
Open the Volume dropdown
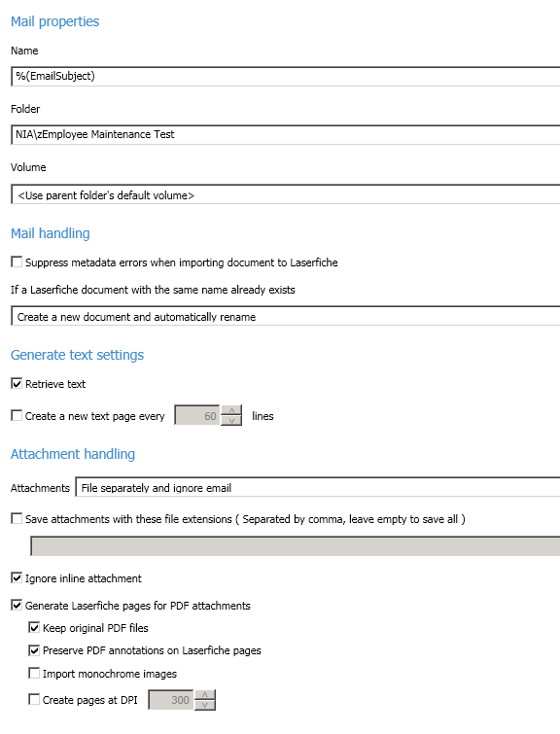286,194
